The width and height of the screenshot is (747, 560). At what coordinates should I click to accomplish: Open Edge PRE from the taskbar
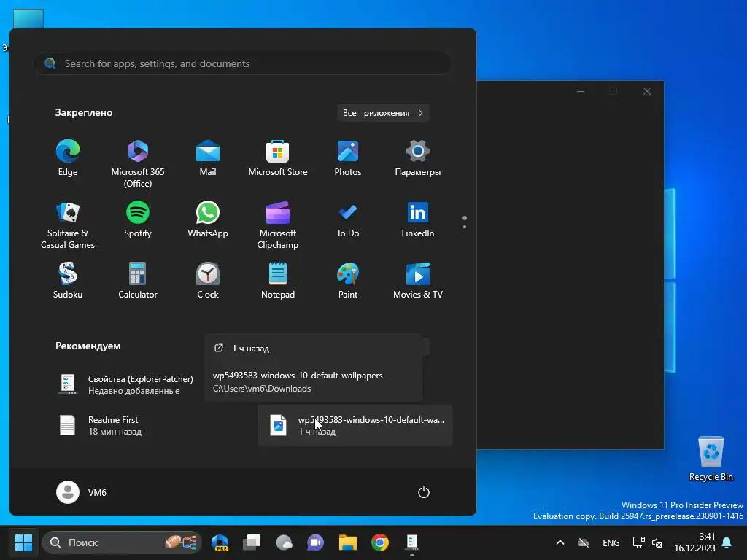[x=220, y=542]
